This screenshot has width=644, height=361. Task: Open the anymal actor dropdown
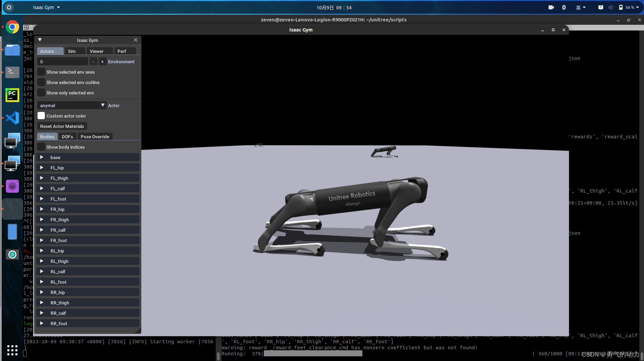pyautogui.click(x=72, y=105)
